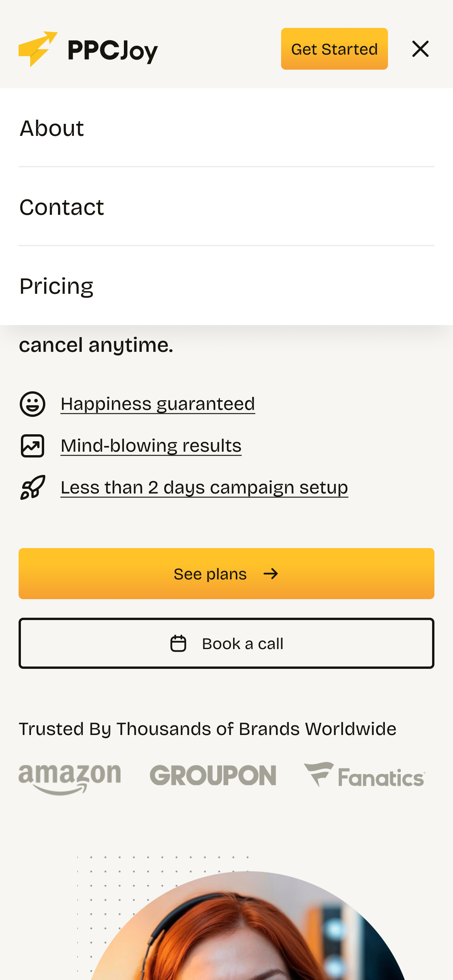Follow the Mind-blowing results link

151,446
